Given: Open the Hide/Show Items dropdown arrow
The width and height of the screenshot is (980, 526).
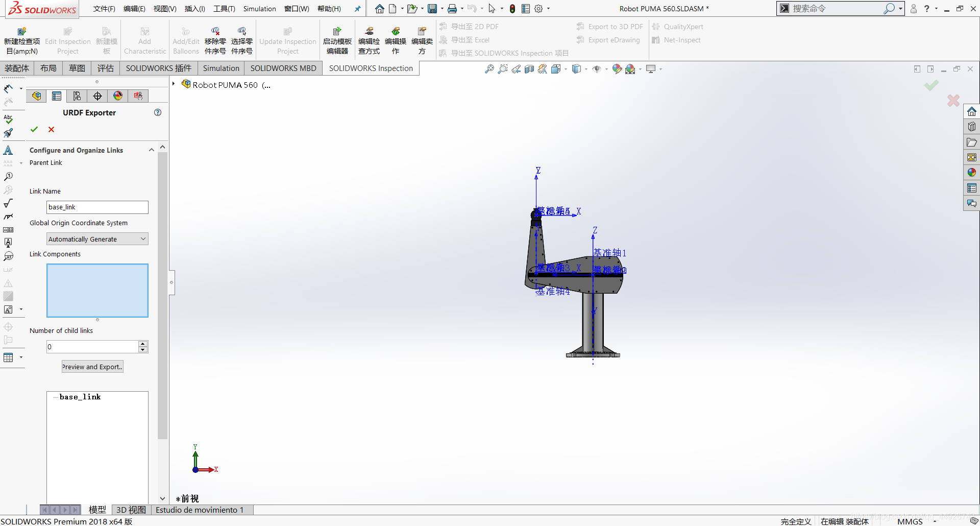Looking at the screenshot, I should pyautogui.click(x=606, y=69).
